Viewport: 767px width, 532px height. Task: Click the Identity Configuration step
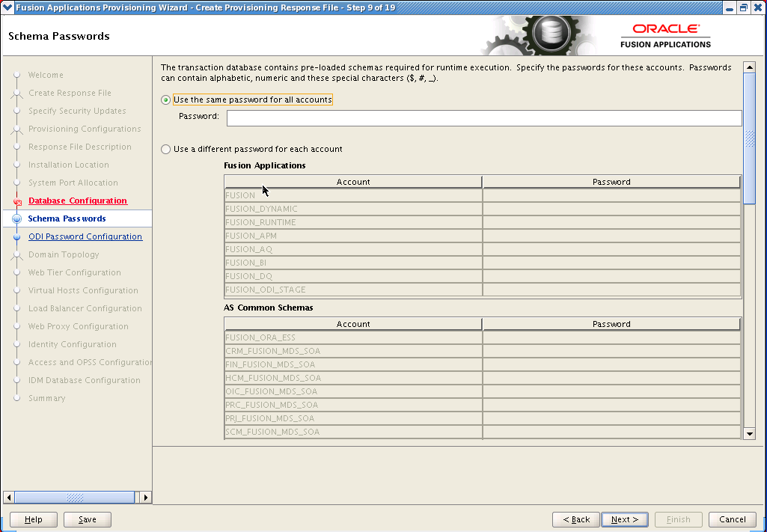(73, 344)
